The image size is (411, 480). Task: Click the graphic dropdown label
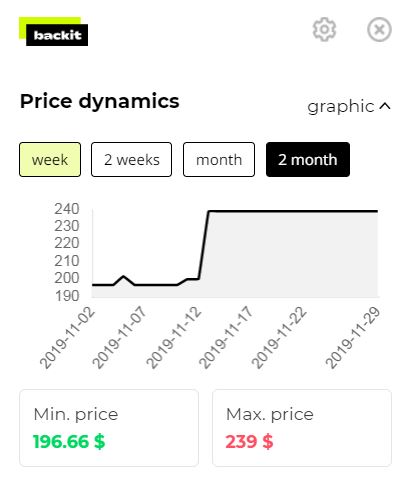coord(341,107)
